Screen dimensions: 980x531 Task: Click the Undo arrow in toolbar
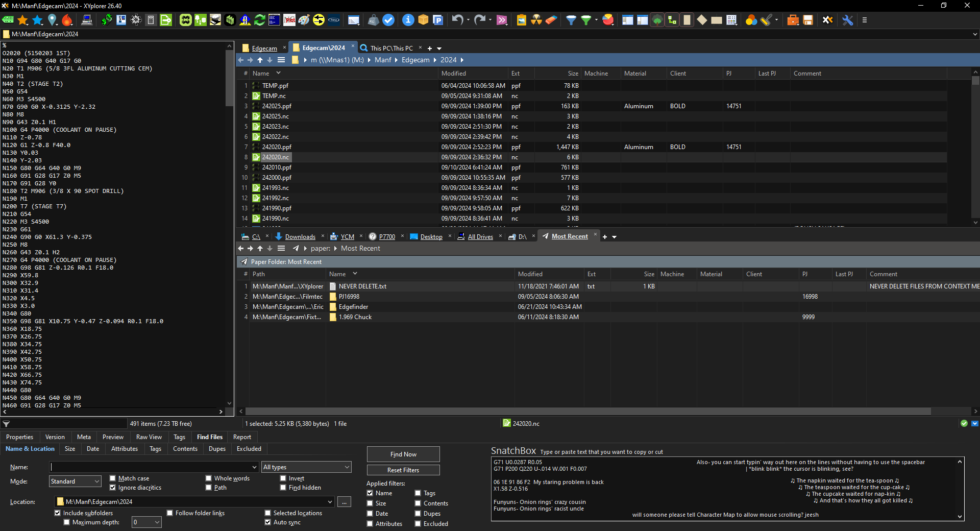[457, 20]
